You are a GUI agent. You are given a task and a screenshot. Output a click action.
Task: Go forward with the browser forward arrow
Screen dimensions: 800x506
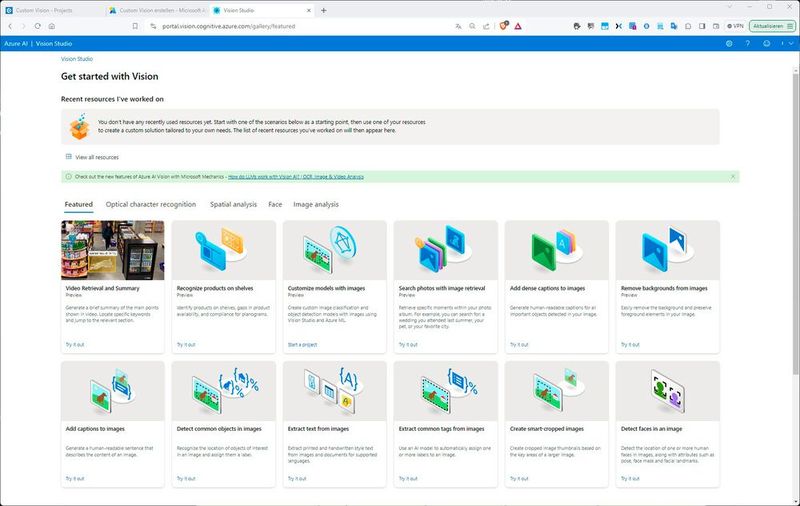(x=23, y=26)
